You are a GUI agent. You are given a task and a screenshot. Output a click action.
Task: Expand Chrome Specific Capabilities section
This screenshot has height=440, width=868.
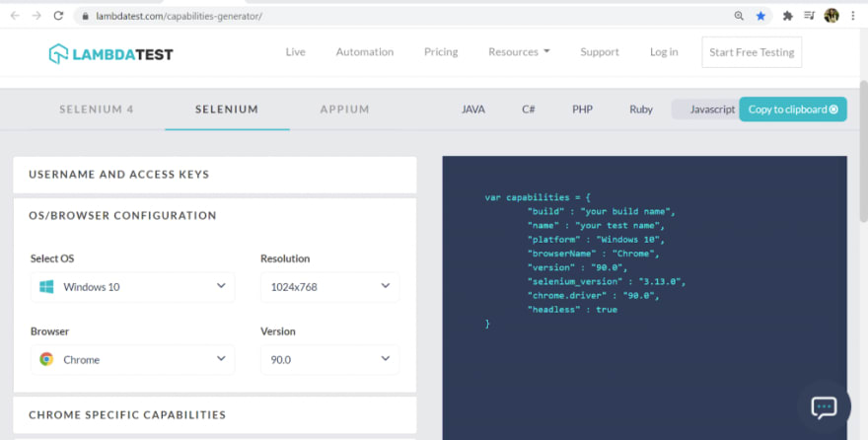pyautogui.click(x=215, y=415)
